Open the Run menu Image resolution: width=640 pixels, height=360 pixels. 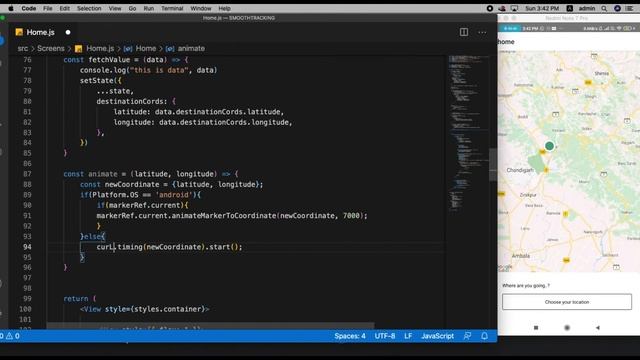pyautogui.click(x=149, y=8)
